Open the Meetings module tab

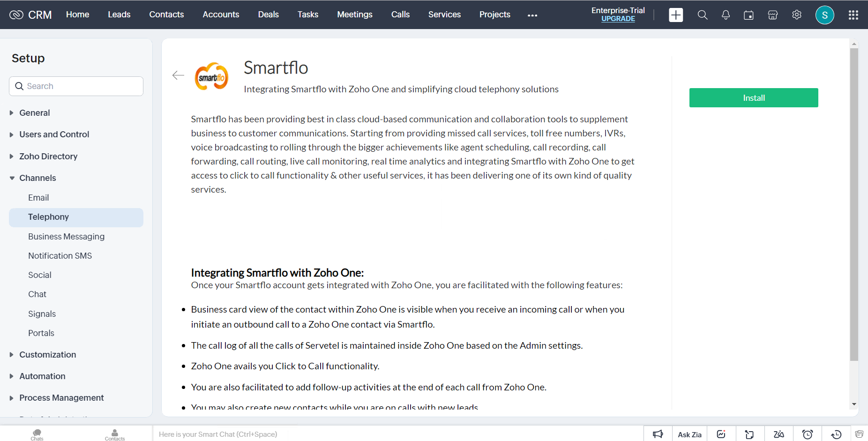point(354,15)
